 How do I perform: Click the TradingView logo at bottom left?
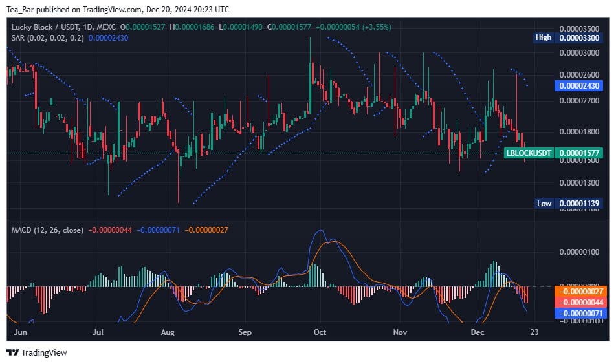click(37, 352)
